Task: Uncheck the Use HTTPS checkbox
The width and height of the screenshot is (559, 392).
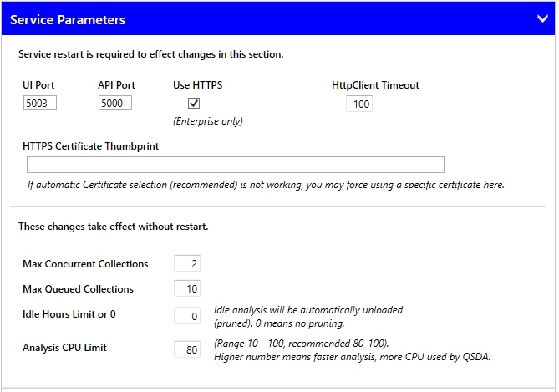Action: [x=194, y=103]
